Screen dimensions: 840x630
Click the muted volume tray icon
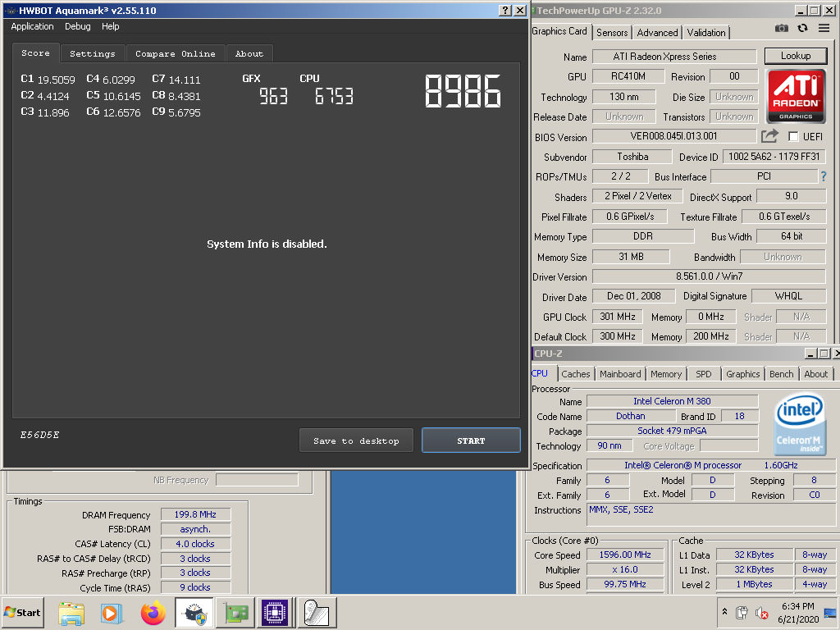(x=761, y=612)
